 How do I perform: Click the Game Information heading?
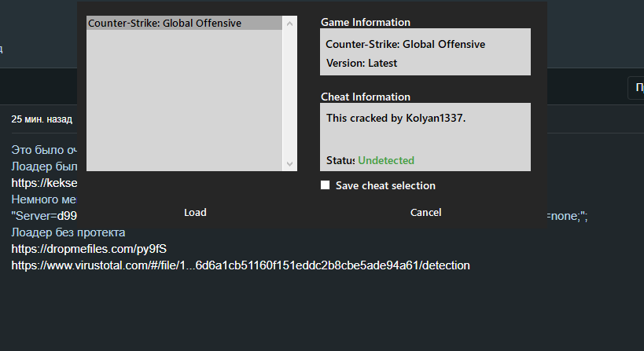click(366, 22)
